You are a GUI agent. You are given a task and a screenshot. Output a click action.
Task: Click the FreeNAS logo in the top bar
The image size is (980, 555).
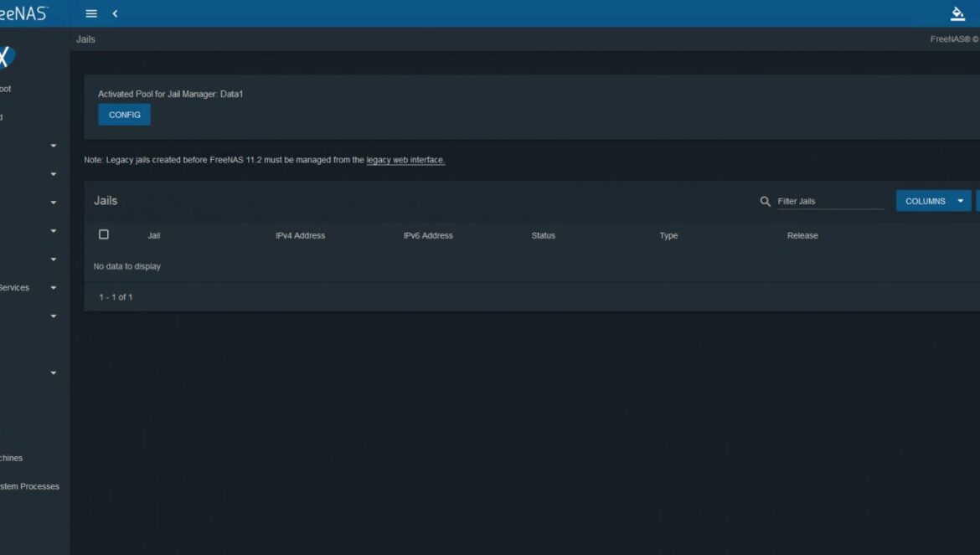(x=23, y=13)
